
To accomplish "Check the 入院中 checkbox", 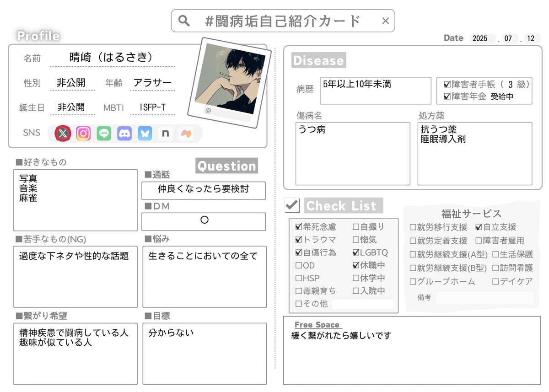I will tap(356, 291).
